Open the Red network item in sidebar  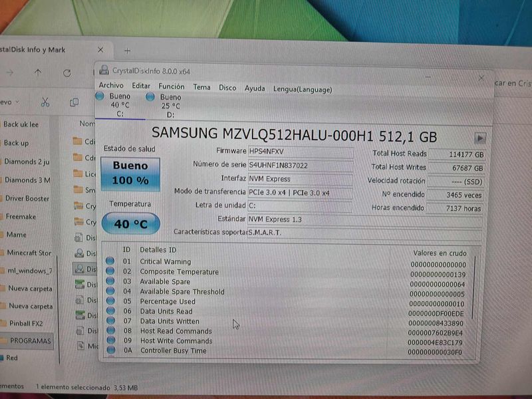[x=12, y=358]
